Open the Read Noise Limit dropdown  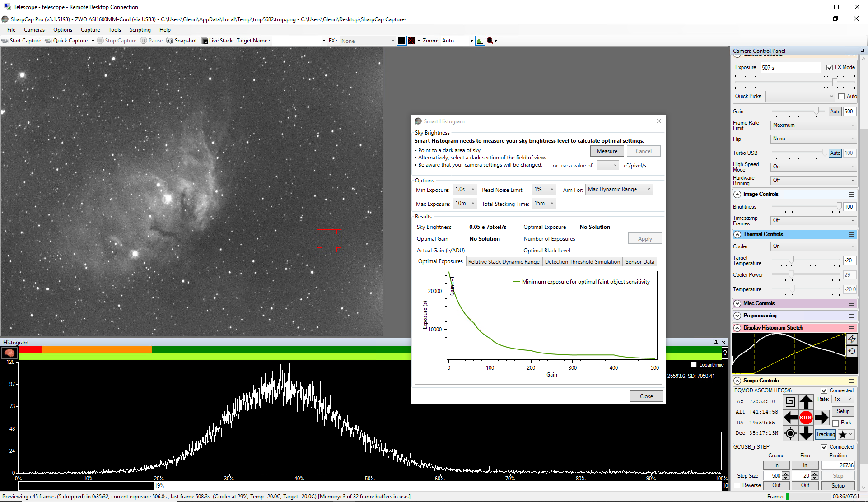coord(544,190)
